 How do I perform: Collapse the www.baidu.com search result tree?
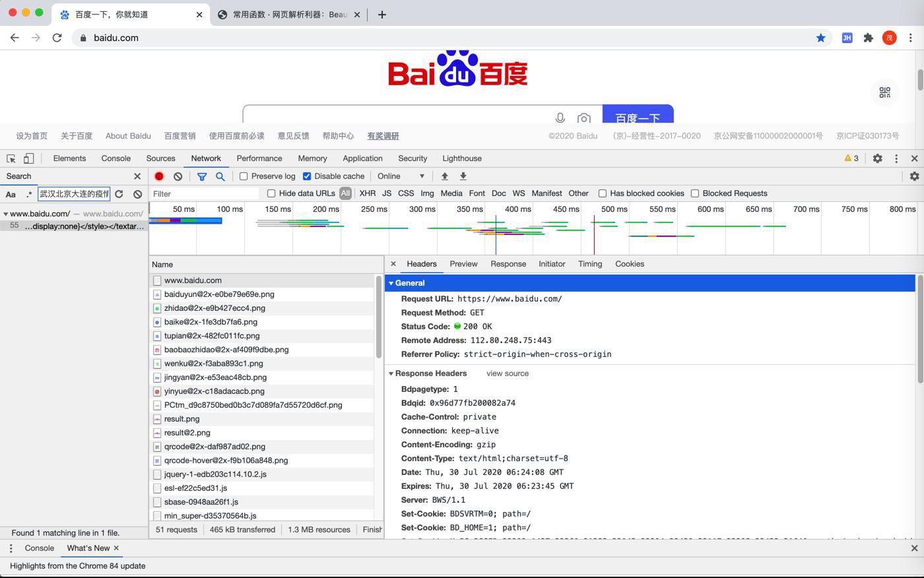point(6,214)
